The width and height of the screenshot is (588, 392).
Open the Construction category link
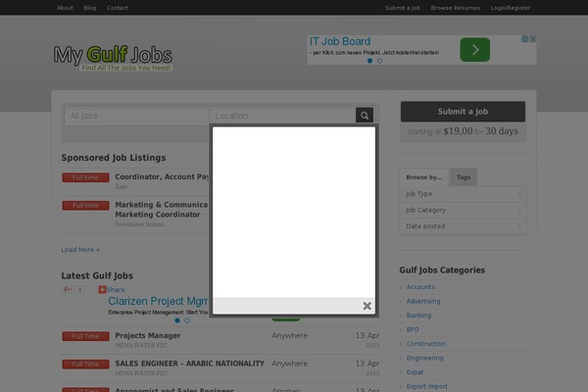(x=426, y=344)
